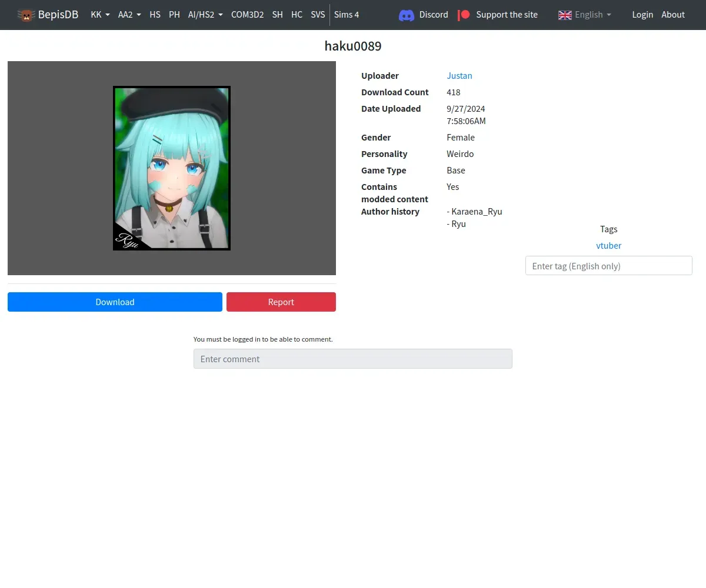This screenshot has width=706, height=588.
Task: Open the COM3D2 section
Action: pos(247,15)
